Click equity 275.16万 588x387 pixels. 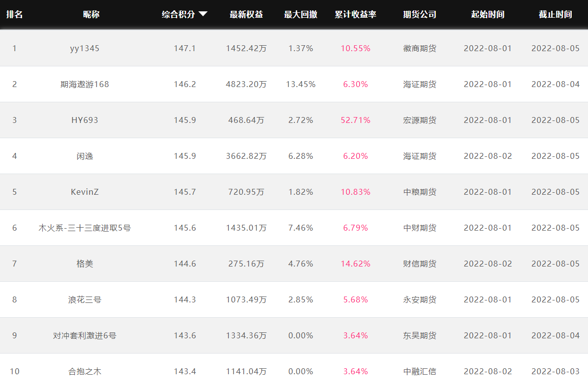[x=247, y=264]
